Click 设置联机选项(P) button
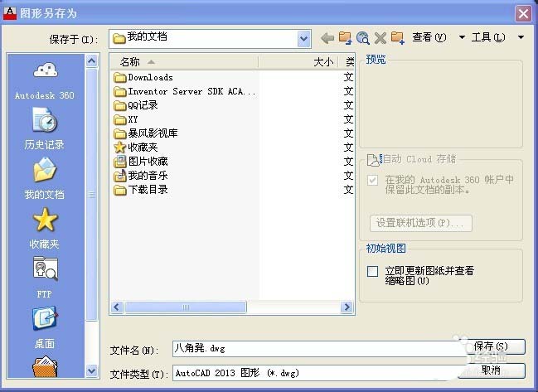Image resolution: width=538 pixels, height=392 pixels. point(421,223)
